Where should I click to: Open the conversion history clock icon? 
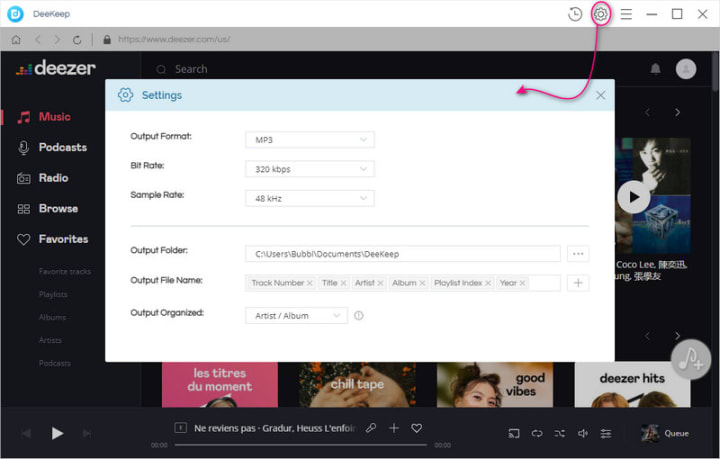(575, 14)
